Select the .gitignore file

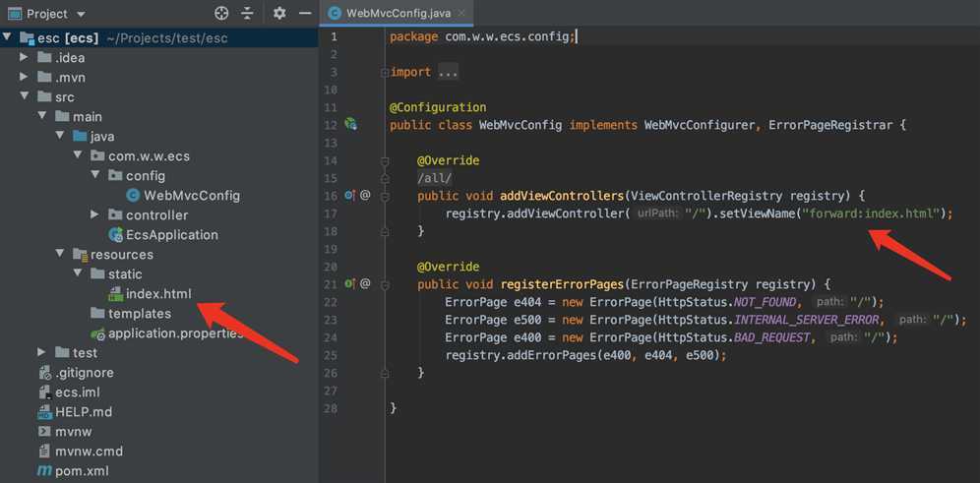coord(85,373)
